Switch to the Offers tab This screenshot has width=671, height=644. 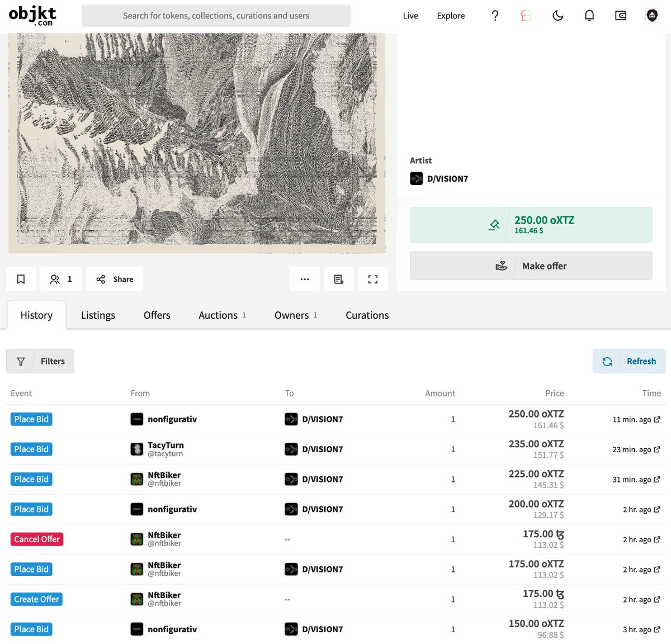pos(157,315)
